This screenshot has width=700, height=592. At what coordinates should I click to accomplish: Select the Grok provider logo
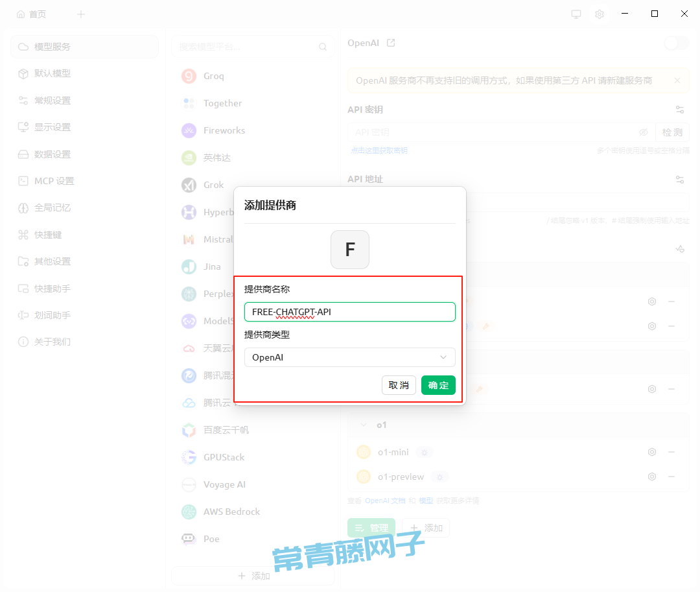pos(189,185)
